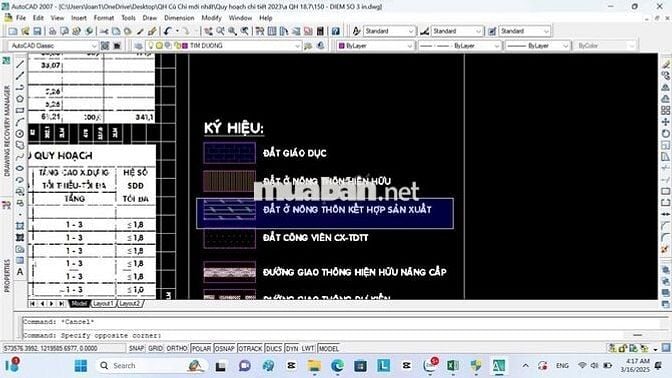Open the ByLayer lineweight dropdown
Viewport: 672px width, 378px height.
(x=537, y=45)
